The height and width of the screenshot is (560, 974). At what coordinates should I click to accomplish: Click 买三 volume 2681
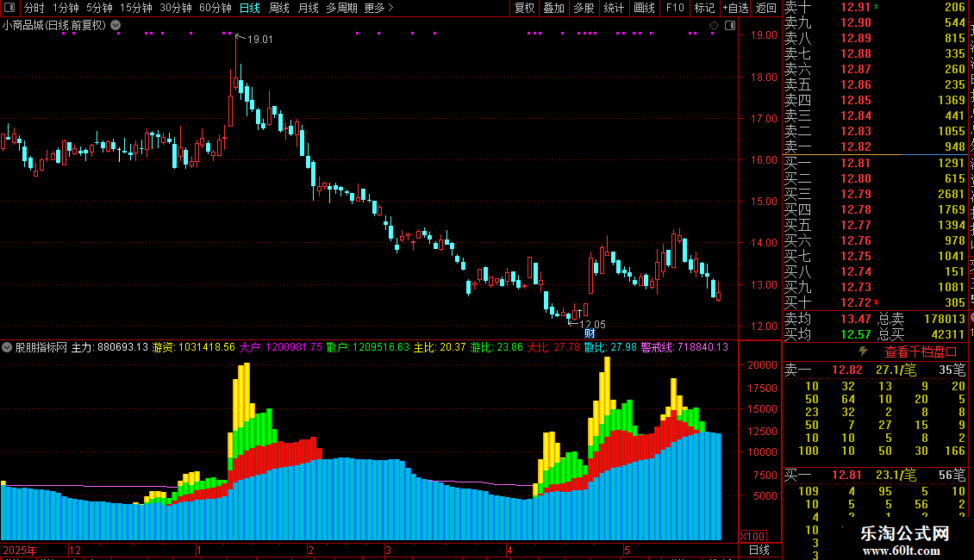(952, 194)
